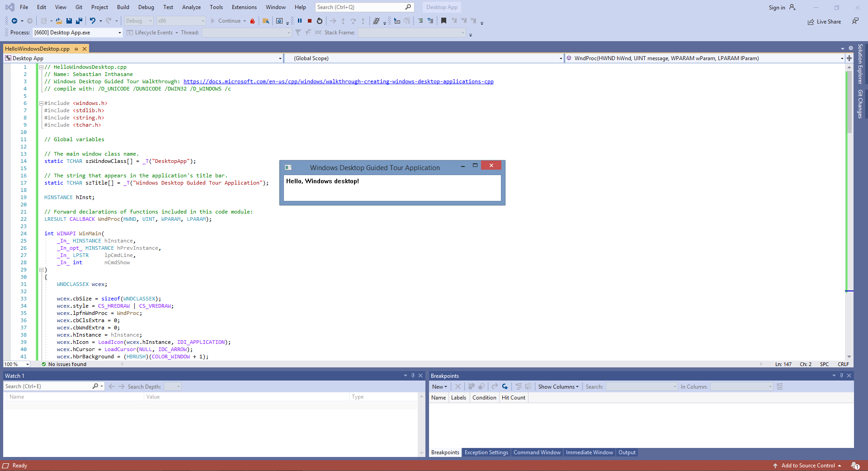Open the 100 % zoom level dropdown
The height and width of the screenshot is (471, 868).
pos(28,364)
